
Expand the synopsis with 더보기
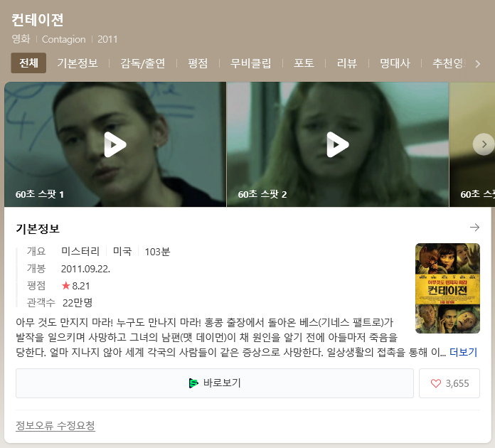(x=463, y=352)
